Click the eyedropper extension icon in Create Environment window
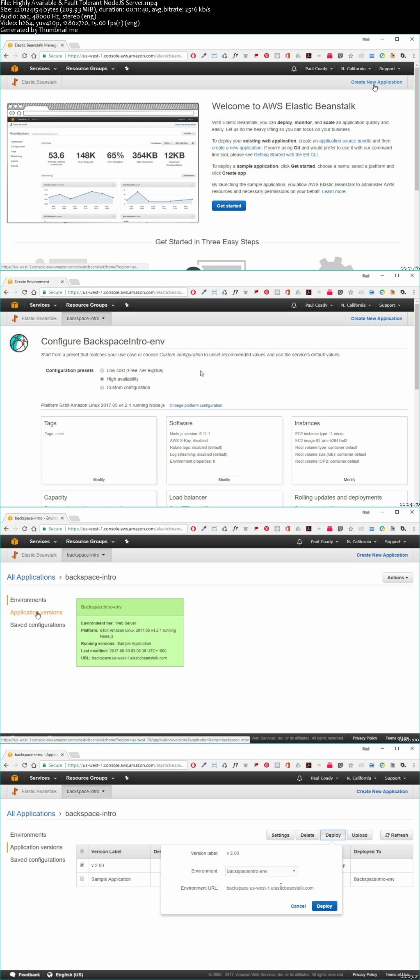The width and height of the screenshot is (420, 980). coord(204,292)
